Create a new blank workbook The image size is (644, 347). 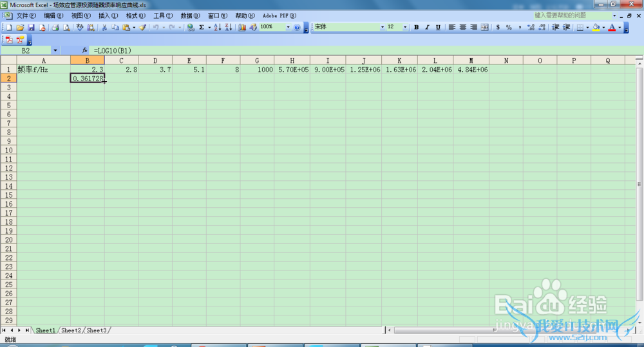[9, 27]
